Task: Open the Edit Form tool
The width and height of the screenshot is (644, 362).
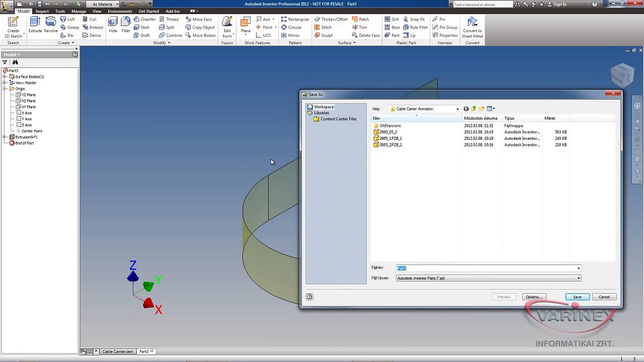Action: (x=227, y=28)
